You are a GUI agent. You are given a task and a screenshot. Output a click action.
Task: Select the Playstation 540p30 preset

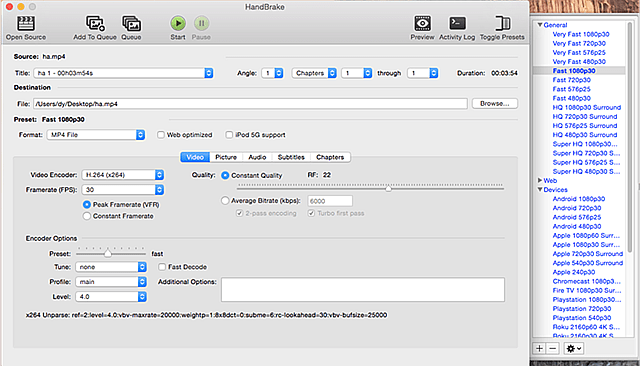(582, 317)
